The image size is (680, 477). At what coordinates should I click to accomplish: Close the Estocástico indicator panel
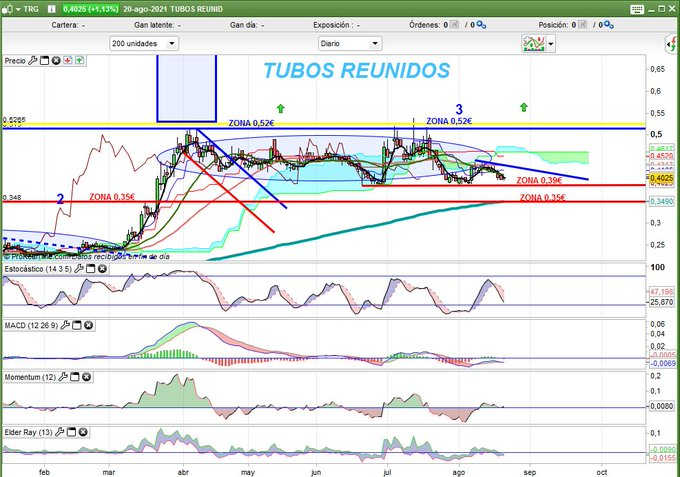click(102, 269)
